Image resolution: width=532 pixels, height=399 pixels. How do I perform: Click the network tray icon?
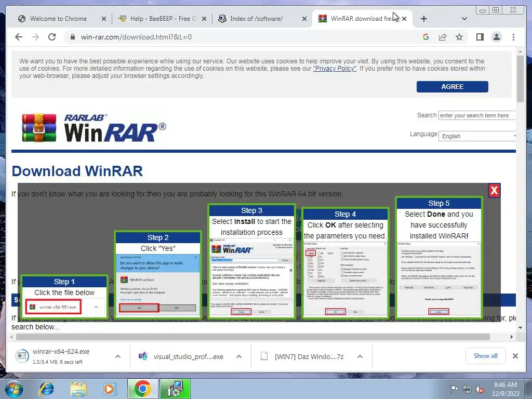coord(467,389)
